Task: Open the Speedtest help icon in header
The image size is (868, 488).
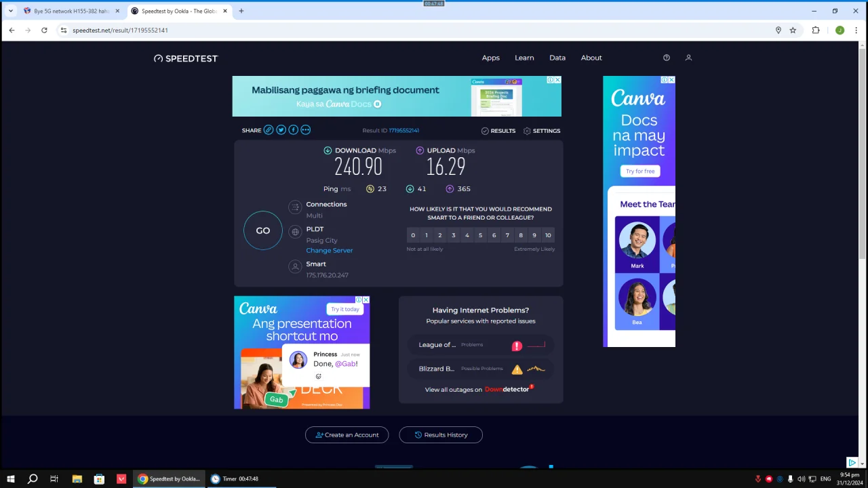Action: (x=667, y=58)
